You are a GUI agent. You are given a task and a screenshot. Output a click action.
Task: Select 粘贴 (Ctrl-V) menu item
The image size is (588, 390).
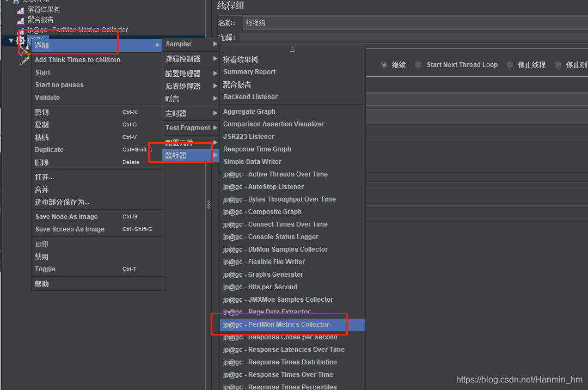(97, 137)
